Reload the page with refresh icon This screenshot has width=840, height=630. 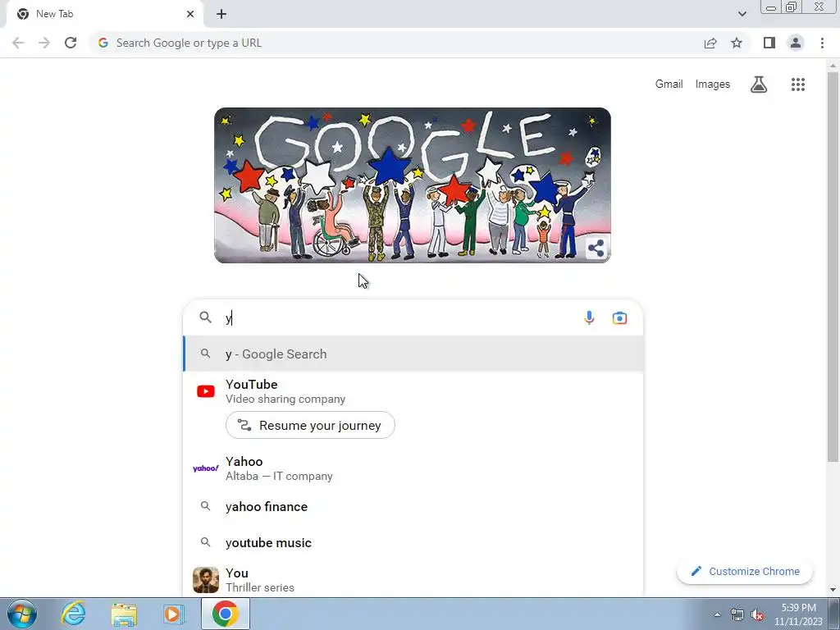point(71,43)
